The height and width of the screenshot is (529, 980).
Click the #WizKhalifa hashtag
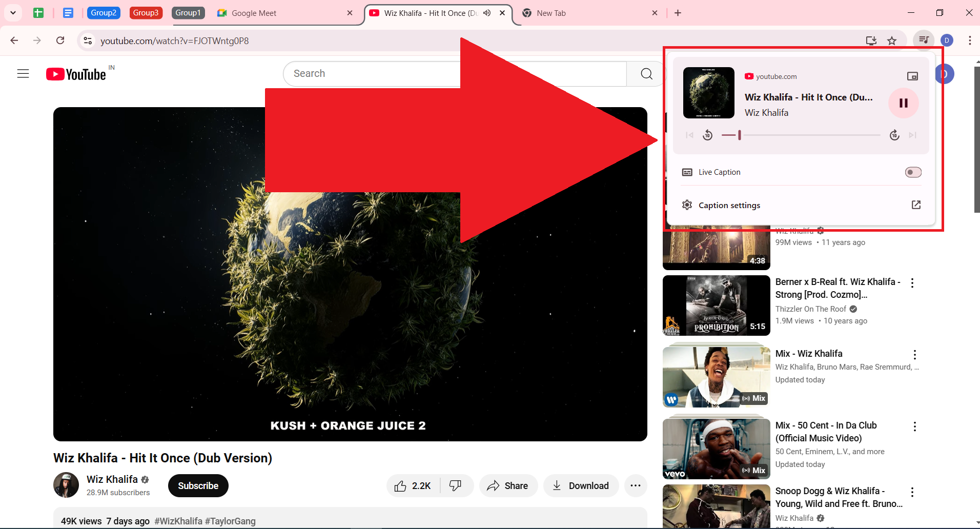point(178,521)
